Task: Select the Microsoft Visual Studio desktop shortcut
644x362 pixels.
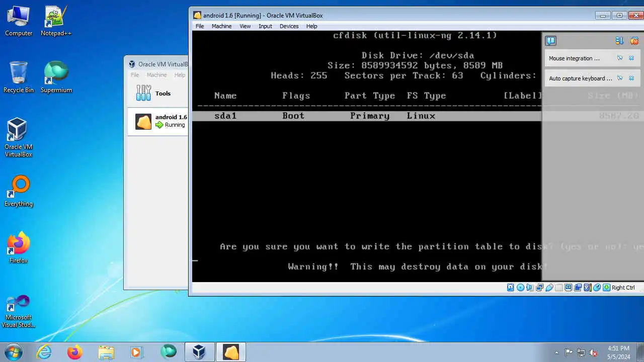Action: pos(19,311)
